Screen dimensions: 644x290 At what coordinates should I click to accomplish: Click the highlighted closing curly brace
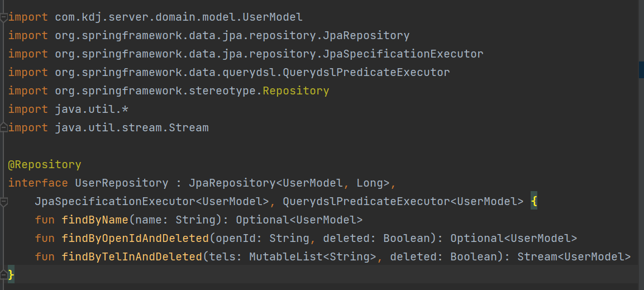(12, 275)
